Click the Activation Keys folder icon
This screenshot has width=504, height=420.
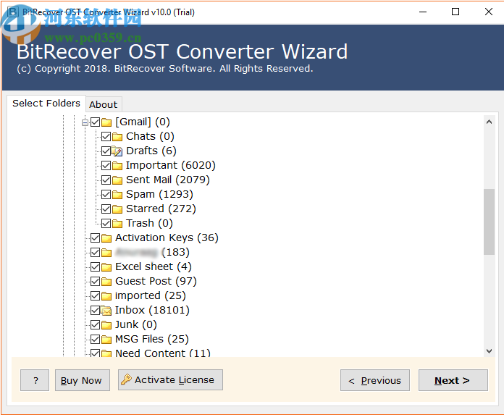click(x=106, y=238)
